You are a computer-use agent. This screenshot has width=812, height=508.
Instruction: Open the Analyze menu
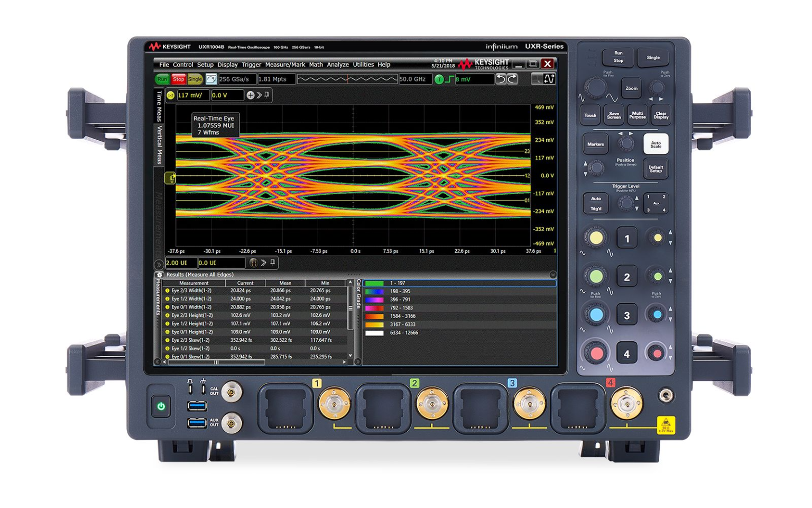(338, 65)
